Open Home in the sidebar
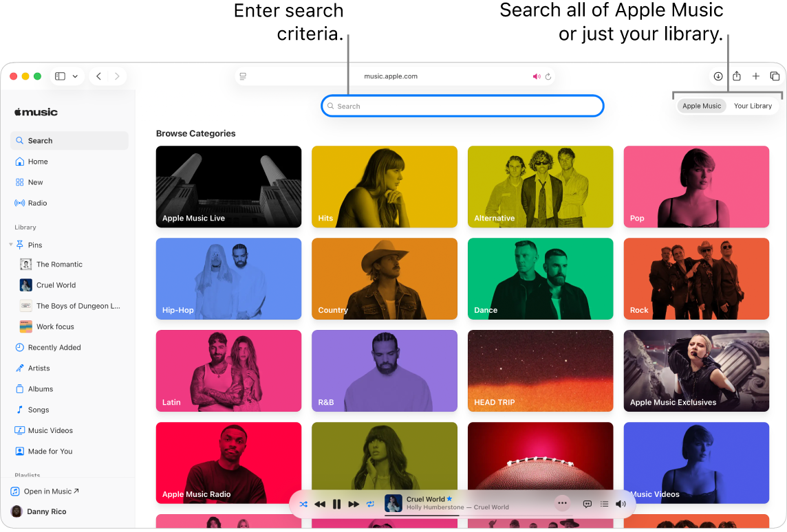 coord(69,162)
